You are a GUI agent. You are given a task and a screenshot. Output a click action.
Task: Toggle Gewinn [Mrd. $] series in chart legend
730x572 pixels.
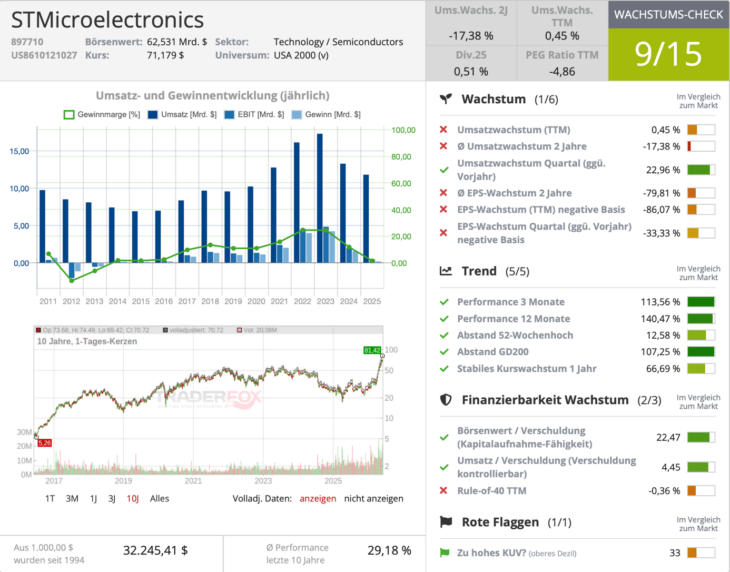click(x=326, y=114)
